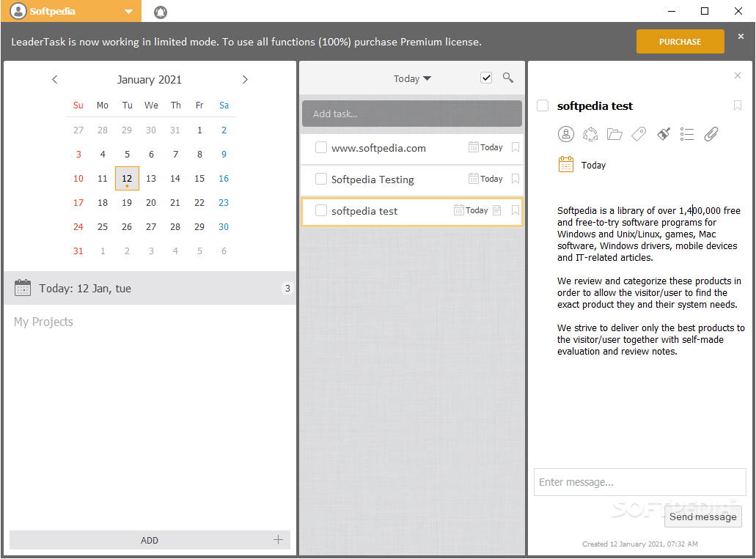This screenshot has width=756, height=559.
Task: Mark softpedia test complete in details
Action: coord(543,105)
